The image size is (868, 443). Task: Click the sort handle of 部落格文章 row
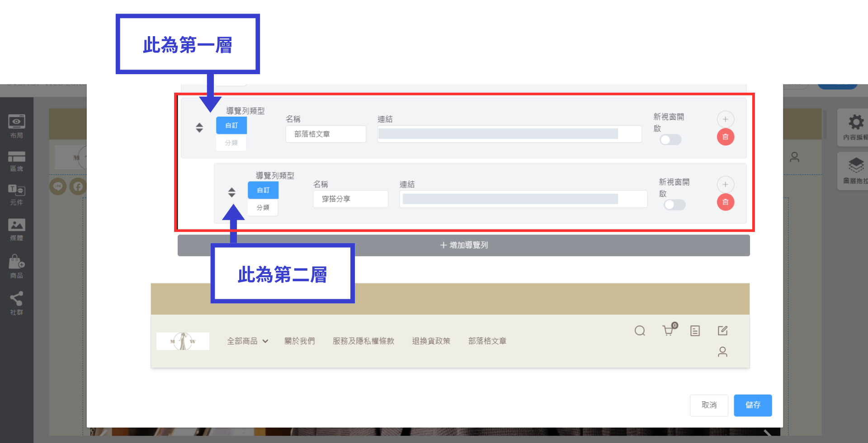(199, 128)
